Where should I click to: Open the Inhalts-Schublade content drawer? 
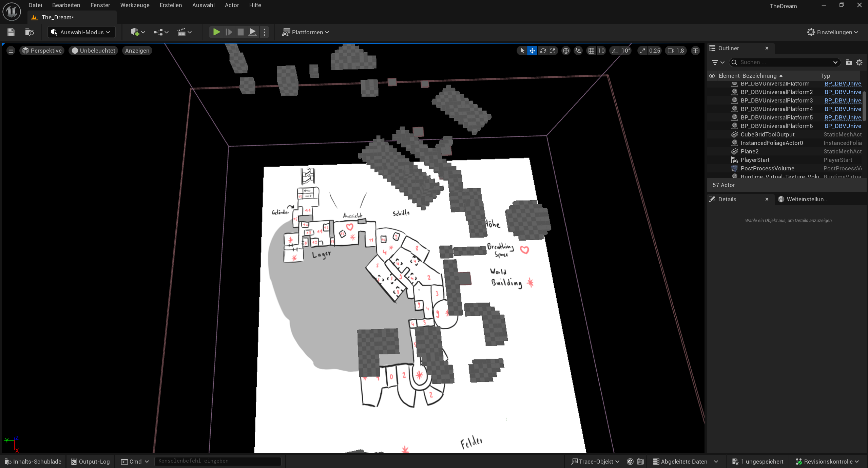pyautogui.click(x=33, y=462)
